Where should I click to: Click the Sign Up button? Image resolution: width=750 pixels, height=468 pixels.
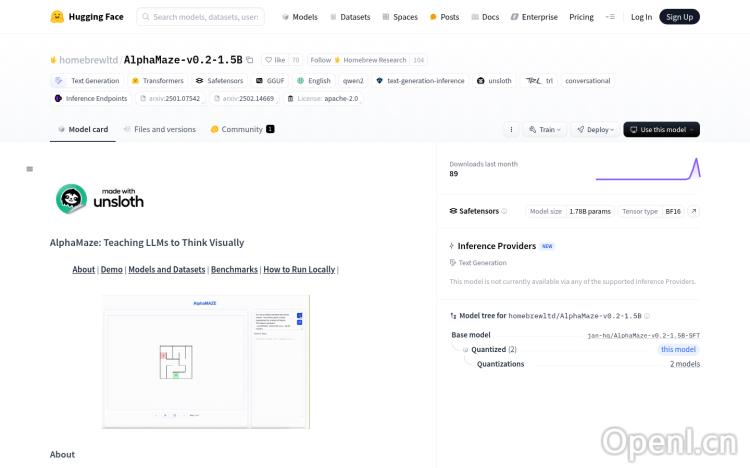coord(680,17)
